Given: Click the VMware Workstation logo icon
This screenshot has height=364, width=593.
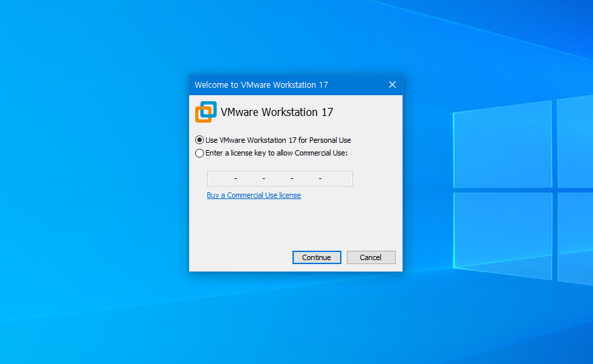Looking at the screenshot, I should click(206, 112).
